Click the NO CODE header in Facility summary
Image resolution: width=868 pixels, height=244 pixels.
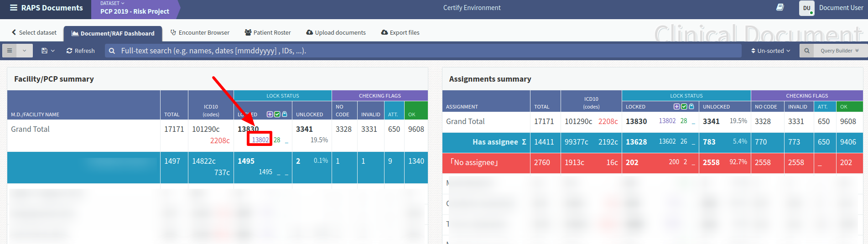pos(342,110)
